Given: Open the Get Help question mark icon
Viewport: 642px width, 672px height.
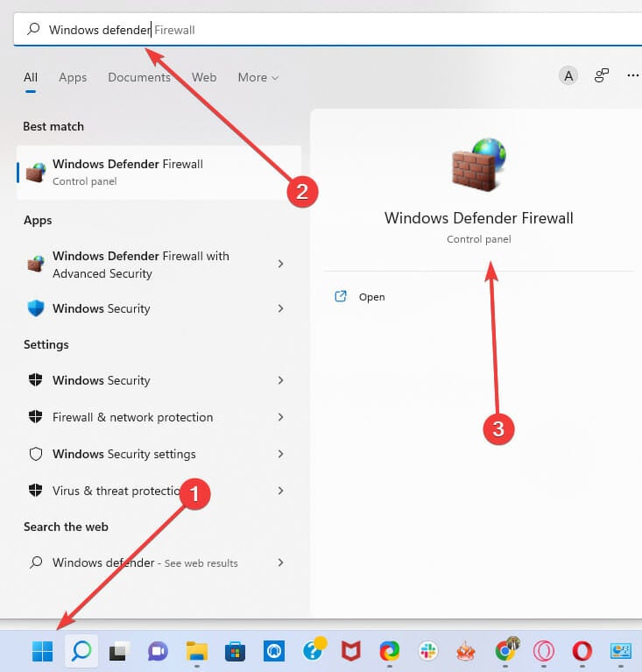Looking at the screenshot, I should point(314,649).
